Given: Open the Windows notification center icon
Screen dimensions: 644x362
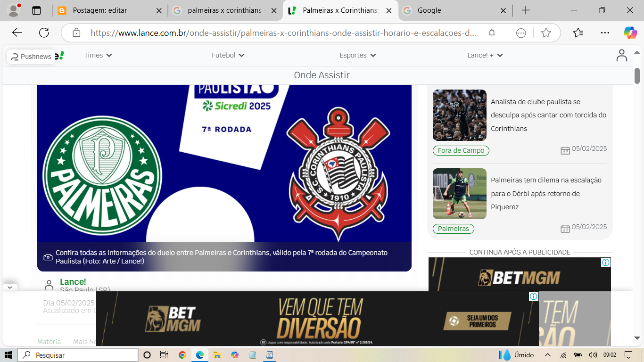Looking at the screenshot, I should coord(628,355).
